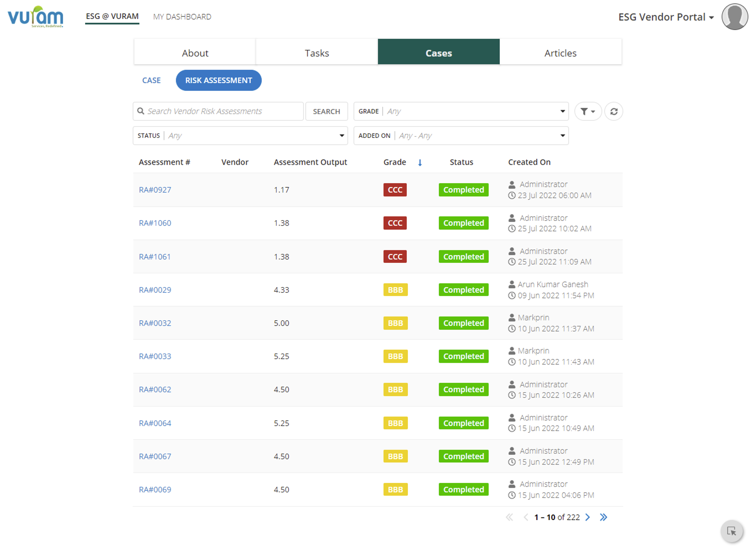Screen dimensions: 756x552
Task: Open assessment RA#0067
Action: 155,456
